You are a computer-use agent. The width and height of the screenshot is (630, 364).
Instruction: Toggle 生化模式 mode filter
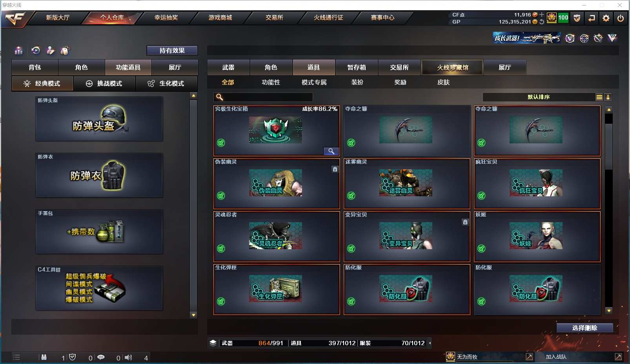coord(166,83)
